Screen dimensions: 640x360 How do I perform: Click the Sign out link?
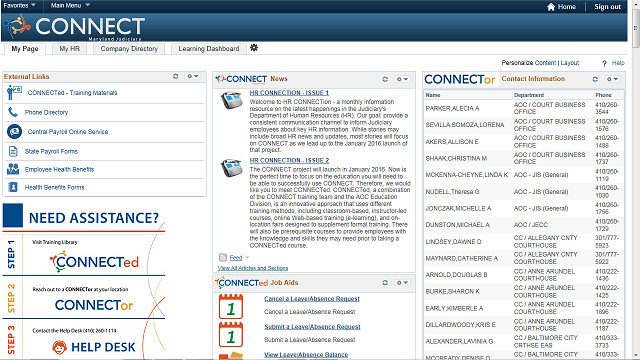(x=607, y=7)
